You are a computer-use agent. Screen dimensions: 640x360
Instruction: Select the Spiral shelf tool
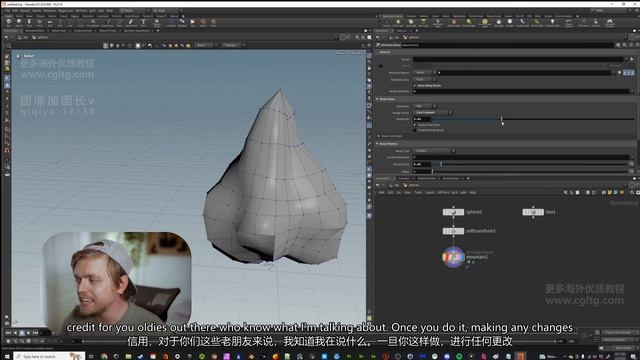[x=203, y=23]
